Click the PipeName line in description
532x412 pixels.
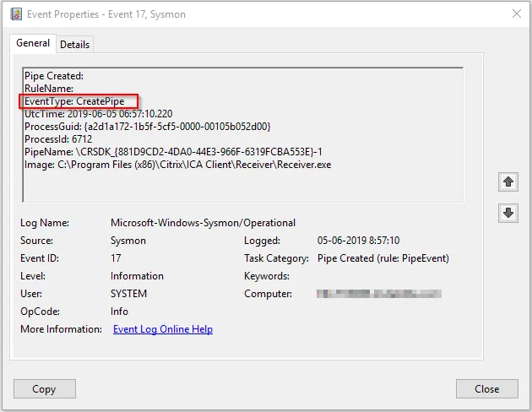173,152
